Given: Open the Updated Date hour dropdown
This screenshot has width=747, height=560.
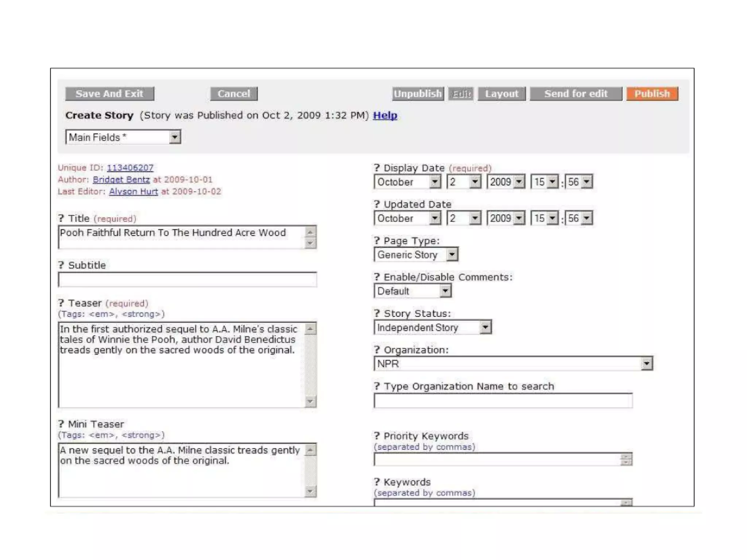Looking at the screenshot, I should (545, 218).
